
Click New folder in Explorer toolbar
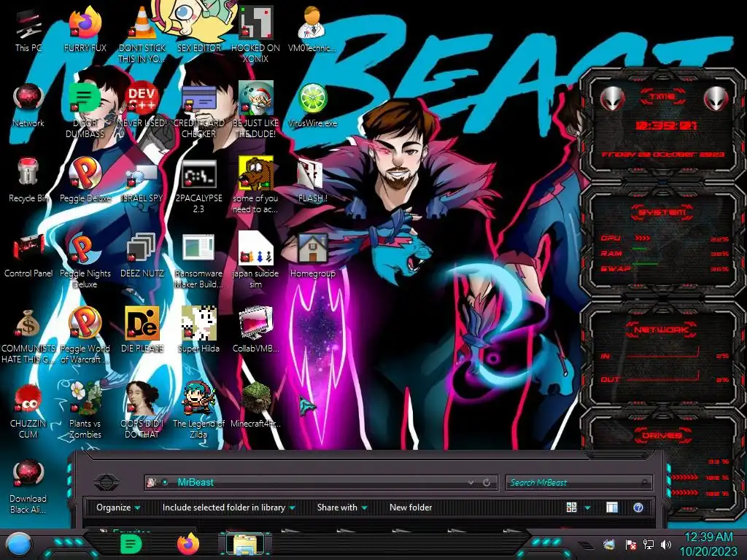pos(411,507)
